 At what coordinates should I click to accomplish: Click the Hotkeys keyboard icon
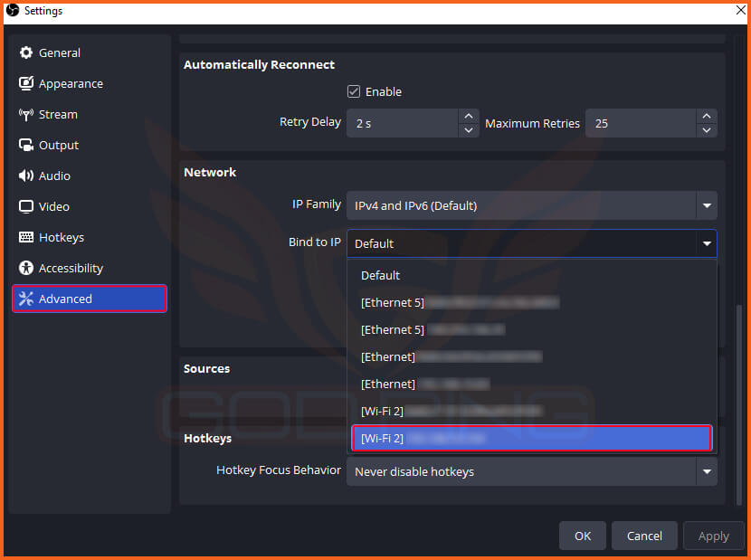coord(26,238)
